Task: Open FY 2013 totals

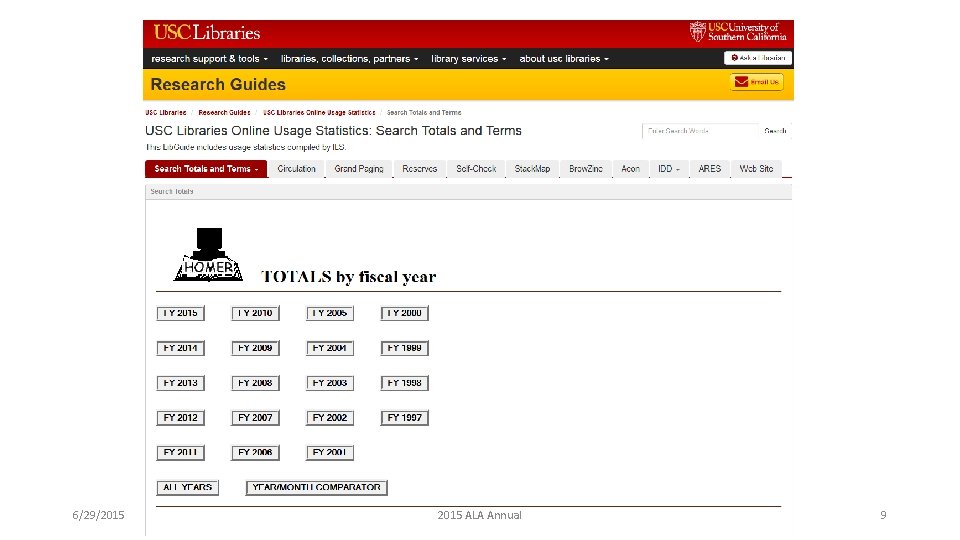Action: pyautogui.click(x=180, y=383)
